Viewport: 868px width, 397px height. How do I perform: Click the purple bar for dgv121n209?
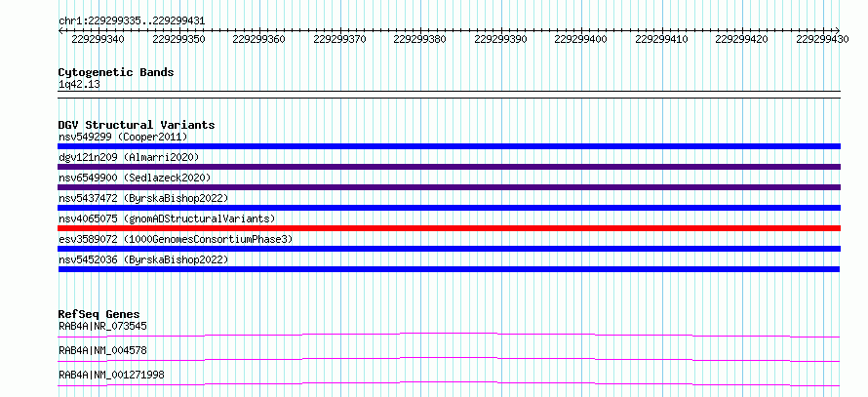[450, 167]
